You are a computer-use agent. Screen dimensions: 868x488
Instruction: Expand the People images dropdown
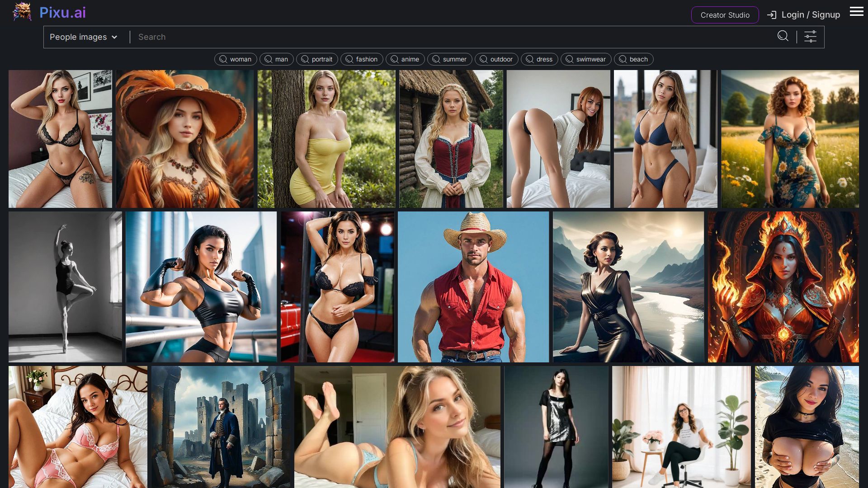tap(78, 37)
